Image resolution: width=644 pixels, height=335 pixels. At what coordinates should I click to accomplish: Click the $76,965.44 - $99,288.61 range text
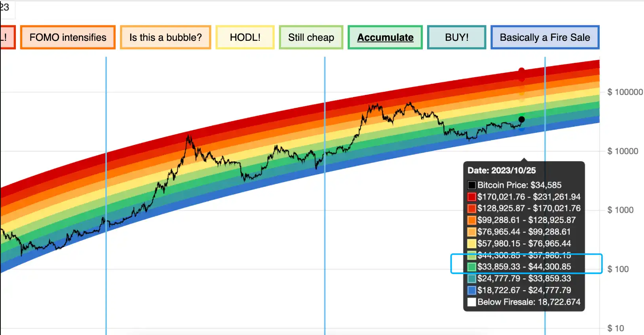coord(524,232)
